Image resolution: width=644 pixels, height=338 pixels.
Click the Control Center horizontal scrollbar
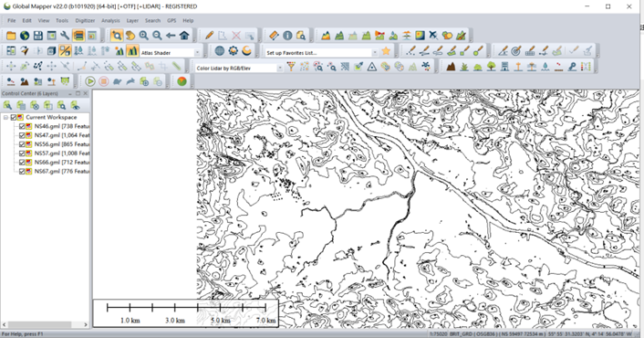tap(46, 324)
